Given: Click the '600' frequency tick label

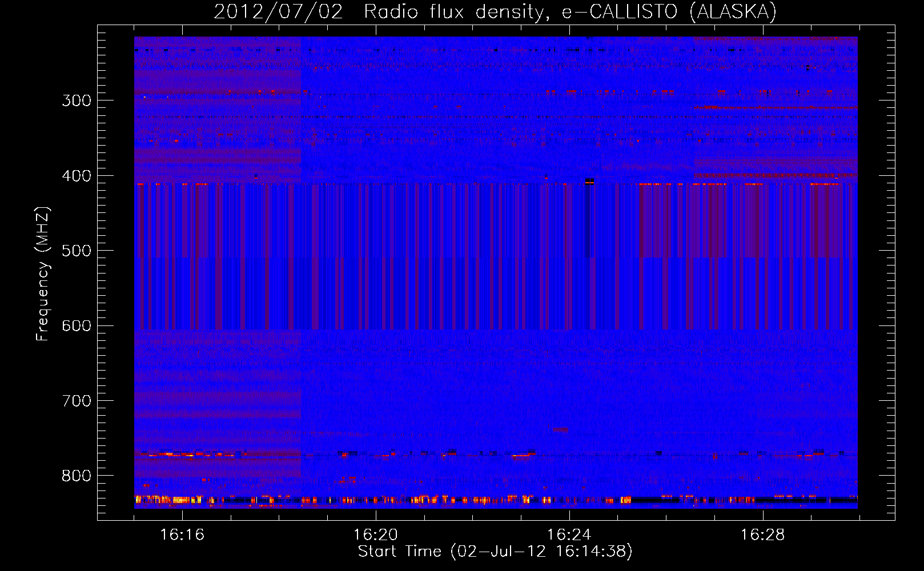Looking at the screenshot, I should [77, 326].
